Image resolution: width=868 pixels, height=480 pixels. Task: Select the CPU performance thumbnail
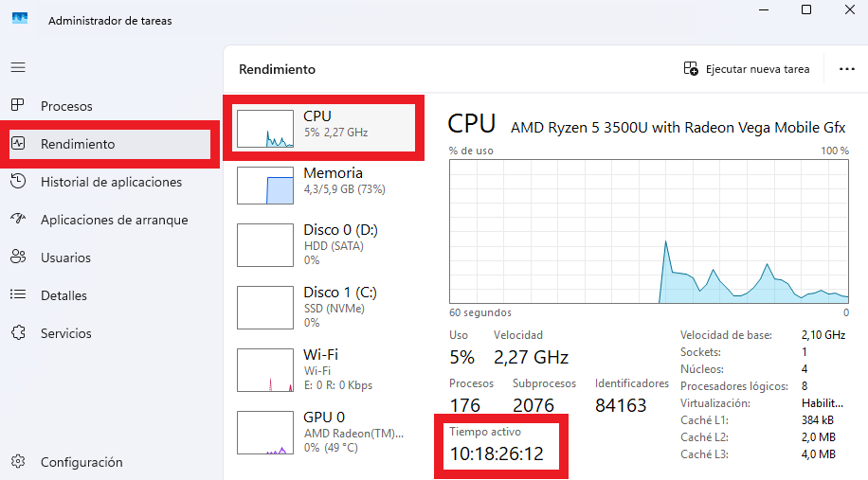click(265, 129)
